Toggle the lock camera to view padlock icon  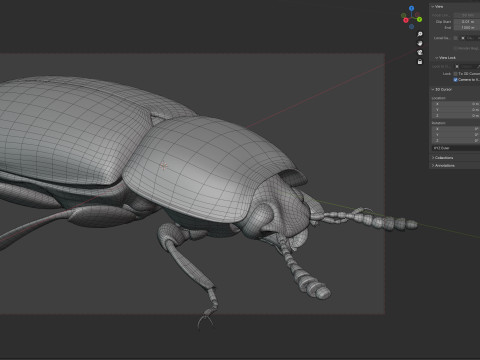(x=420, y=62)
